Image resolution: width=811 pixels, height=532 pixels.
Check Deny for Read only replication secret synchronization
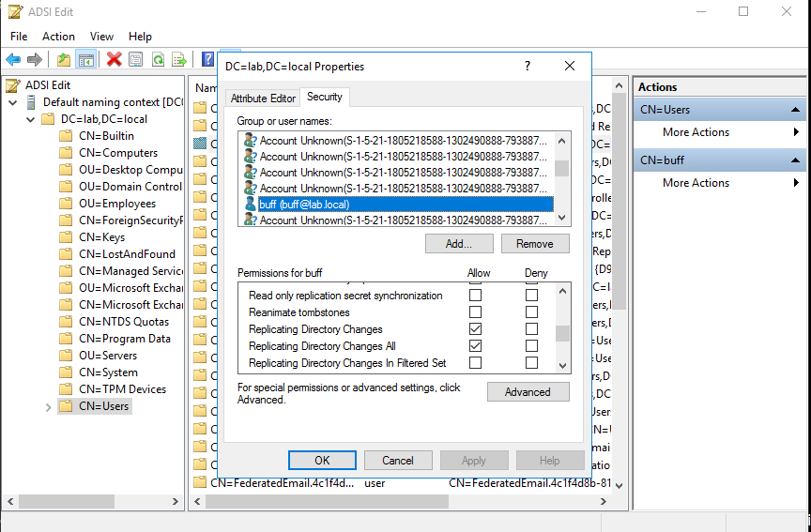531,296
